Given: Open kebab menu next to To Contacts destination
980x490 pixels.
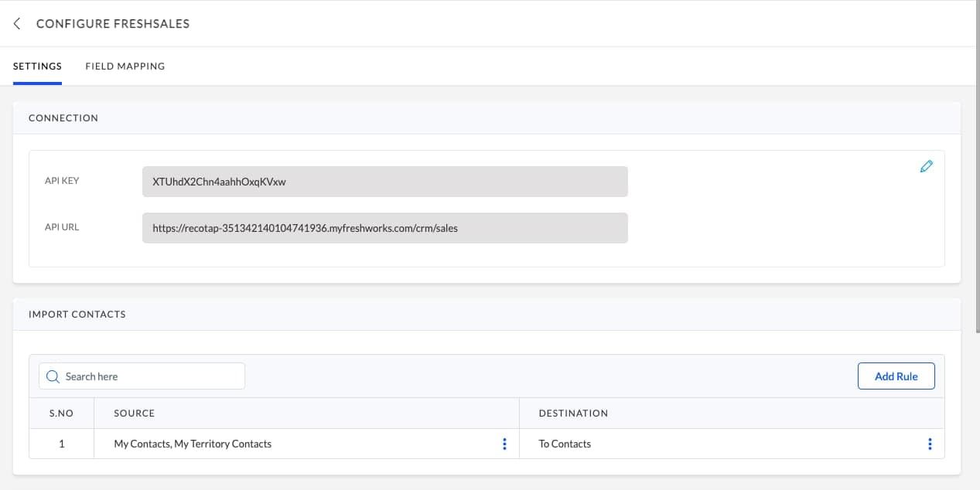Looking at the screenshot, I should coord(929,444).
